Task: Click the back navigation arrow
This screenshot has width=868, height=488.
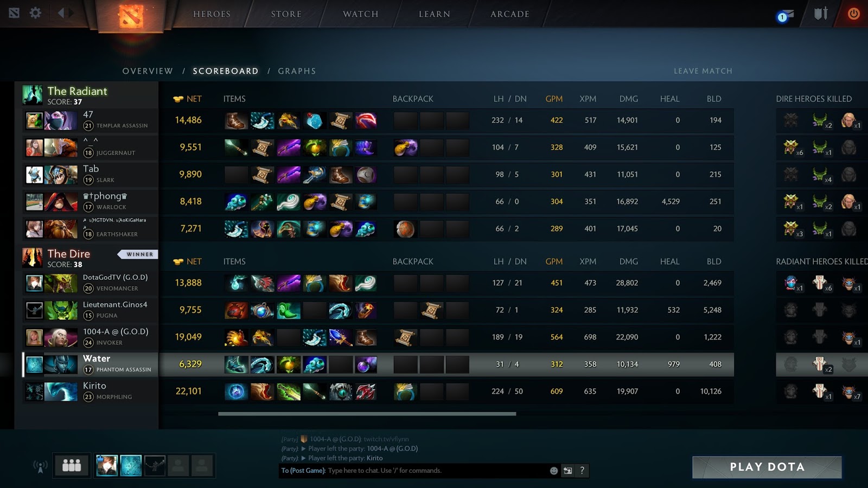Action: [61, 13]
